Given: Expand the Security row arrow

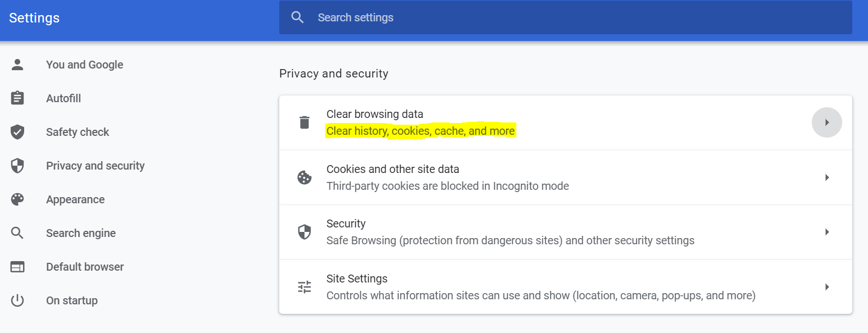Looking at the screenshot, I should (x=826, y=232).
